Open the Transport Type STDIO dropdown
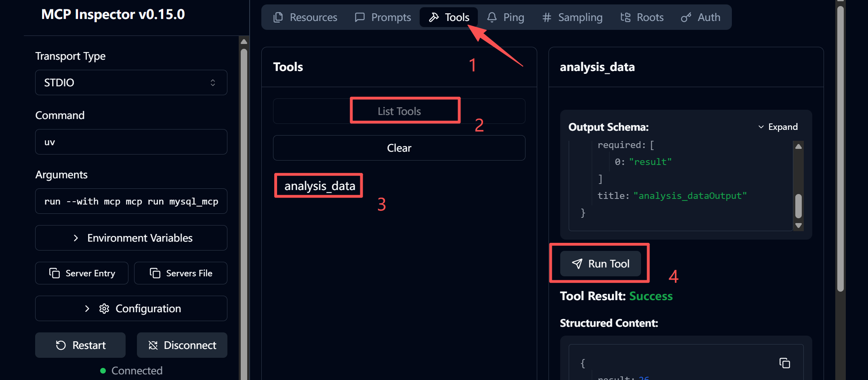The image size is (868, 380). pyautogui.click(x=131, y=83)
